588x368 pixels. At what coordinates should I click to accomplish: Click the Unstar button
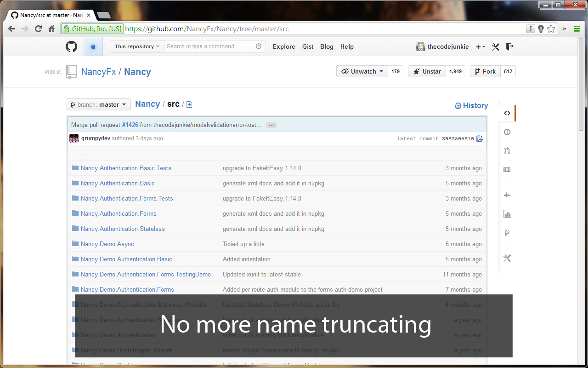(427, 71)
